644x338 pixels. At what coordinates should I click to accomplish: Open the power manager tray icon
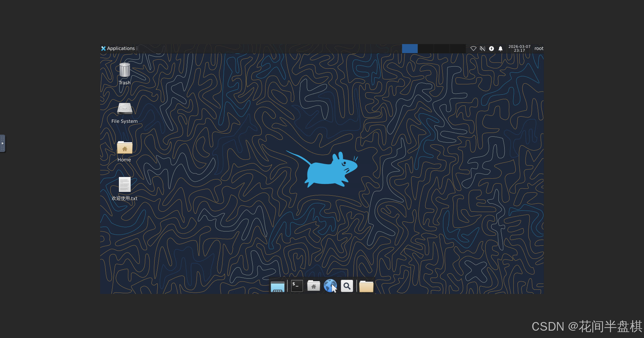point(491,49)
